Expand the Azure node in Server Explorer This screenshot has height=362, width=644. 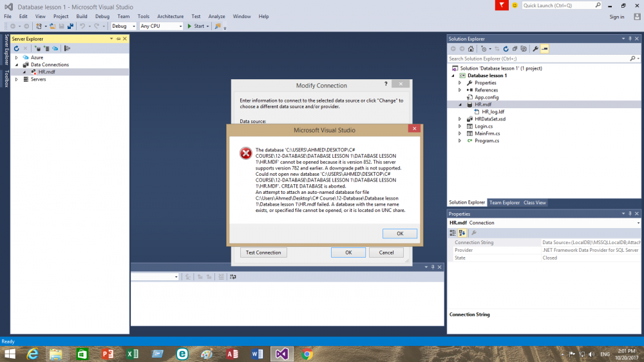pyautogui.click(x=17, y=57)
